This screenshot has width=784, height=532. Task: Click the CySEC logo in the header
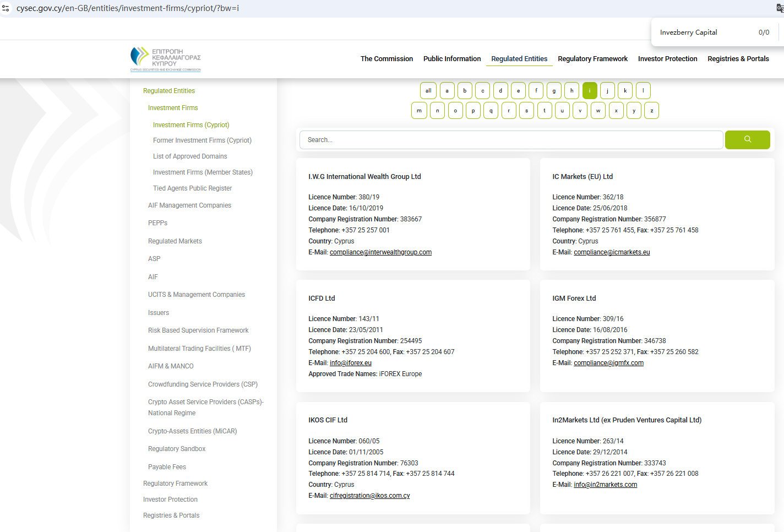[x=166, y=59]
